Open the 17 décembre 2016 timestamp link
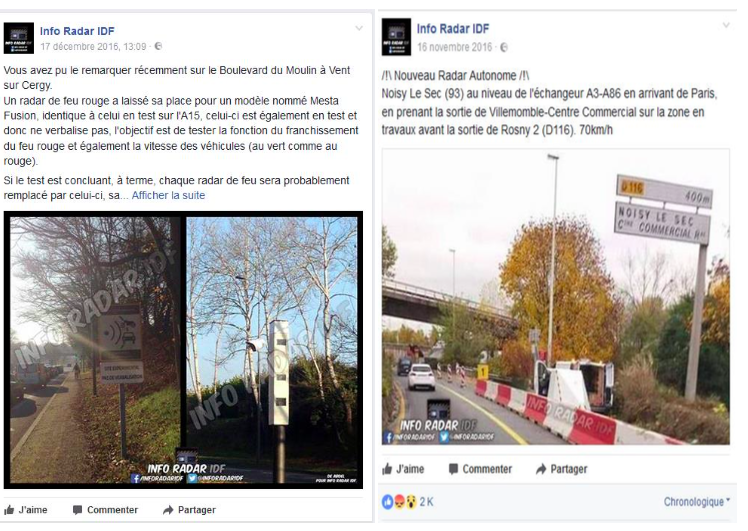The width and height of the screenshot is (748, 531). (x=94, y=46)
